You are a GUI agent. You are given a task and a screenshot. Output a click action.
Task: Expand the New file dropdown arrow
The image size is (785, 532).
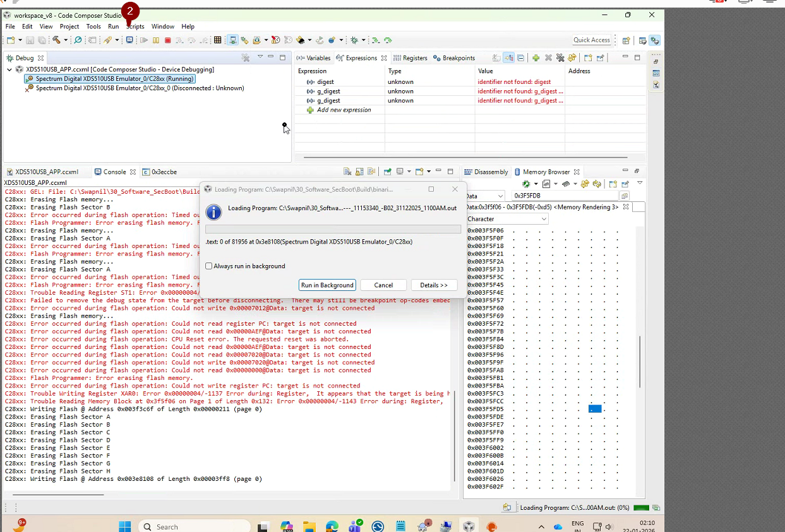coord(20,40)
